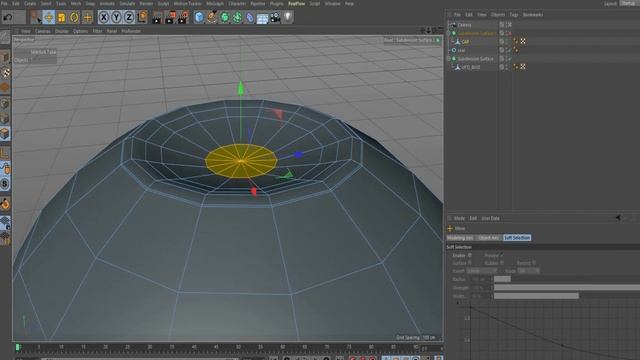Click the Enable Axis icon in left palette

pos(5,154)
